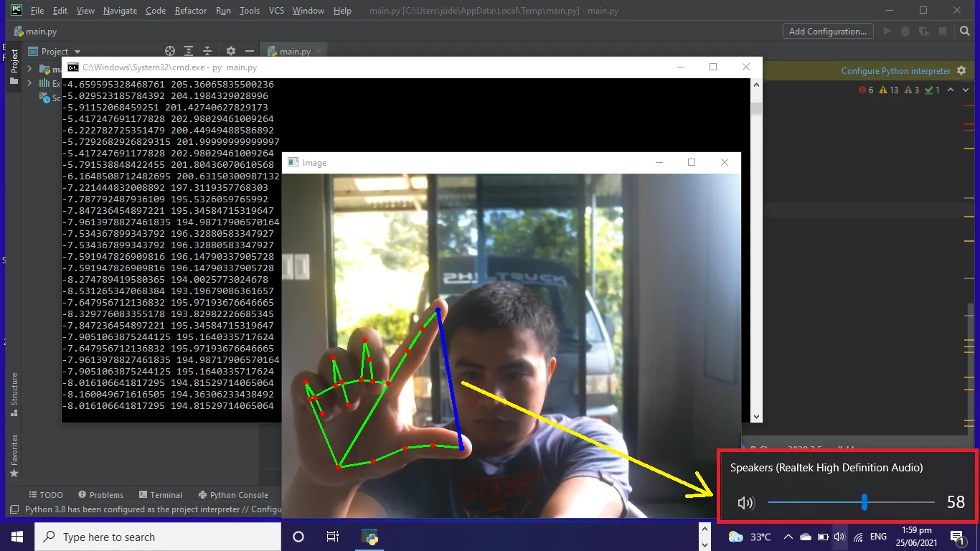Mute speakers using the volume popup icon
The width and height of the screenshot is (980, 551).
click(x=745, y=503)
